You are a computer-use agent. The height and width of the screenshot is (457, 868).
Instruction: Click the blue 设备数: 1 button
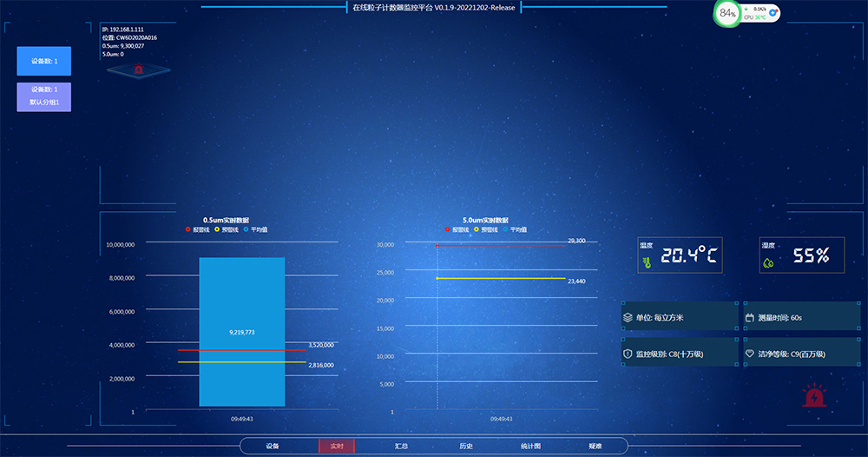click(x=43, y=62)
